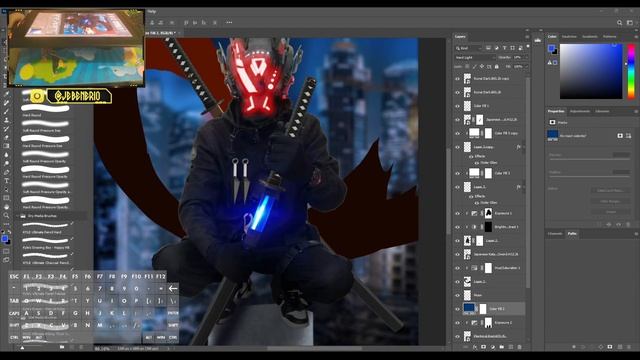Click ESC key on on-screen keyboard
This screenshot has height=360, width=640.
[x=14, y=277]
